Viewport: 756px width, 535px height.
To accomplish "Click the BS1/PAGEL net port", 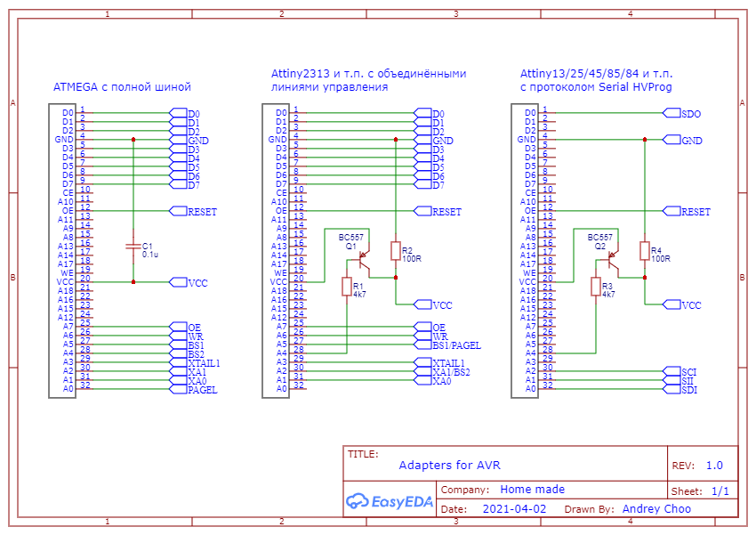I will click(448, 345).
